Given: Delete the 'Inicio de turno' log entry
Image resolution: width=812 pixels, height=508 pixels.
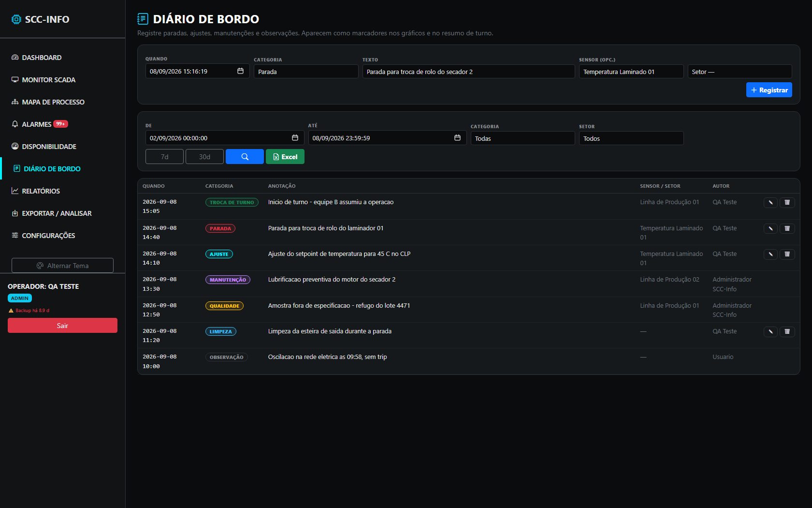Looking at the screenshot, I should [x=787, y=203].
